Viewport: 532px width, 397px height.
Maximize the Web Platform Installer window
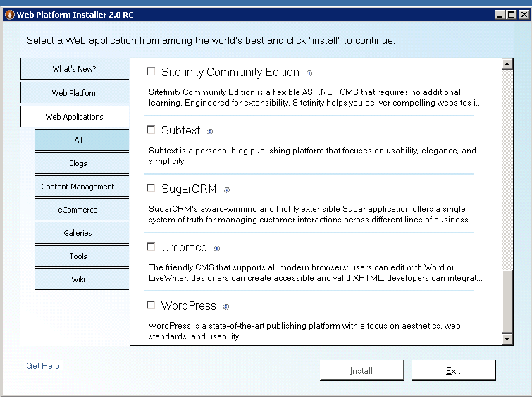512,15
